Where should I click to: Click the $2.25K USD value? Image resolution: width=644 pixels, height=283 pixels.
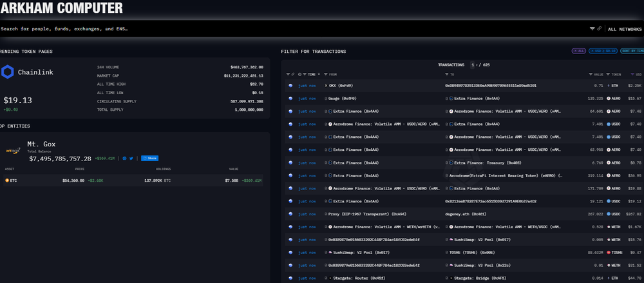[634, 86]
